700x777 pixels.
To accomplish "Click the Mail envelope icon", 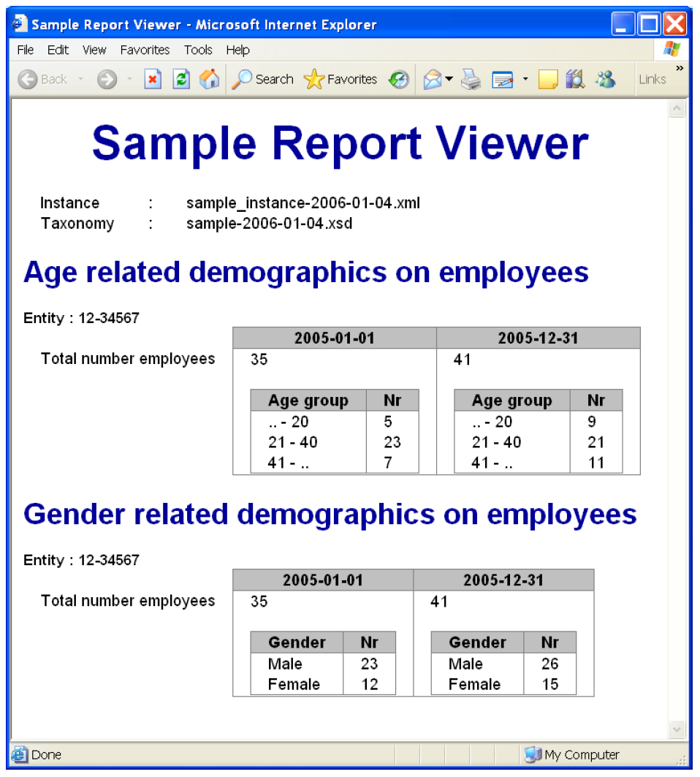I will point(432,79).
